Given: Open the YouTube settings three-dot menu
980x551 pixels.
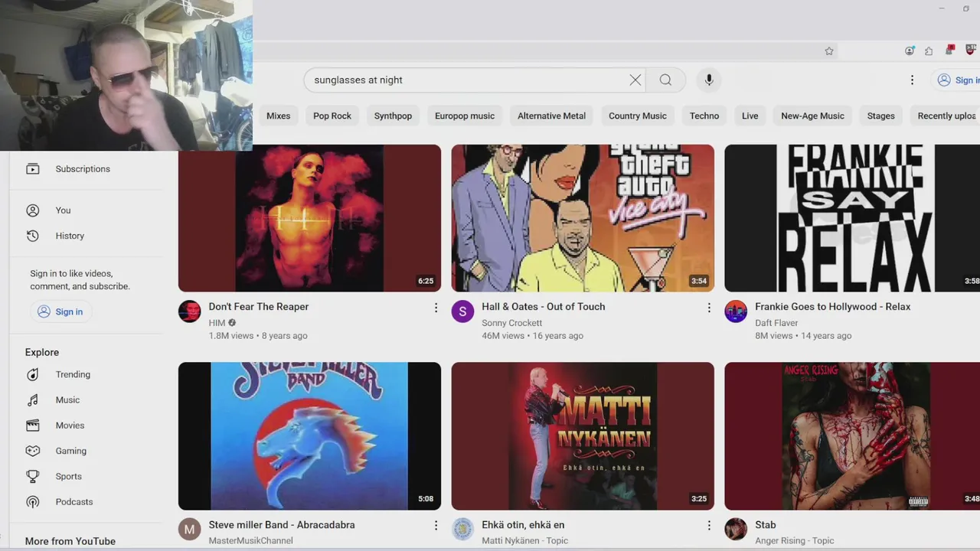Looking at the screenshot, I should pyautogui.click(x=912, y=80).
